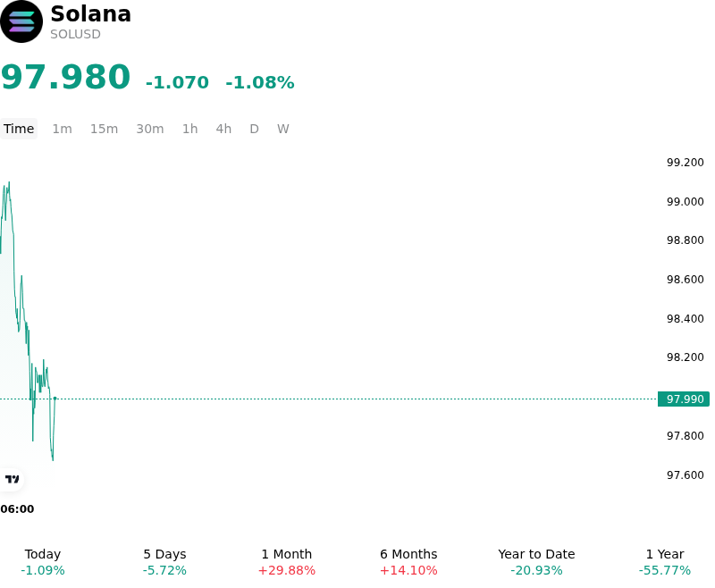715x588 pixels.
Task: Click the Solana logo icon
Action: pyautogui.click(x=21, y=21)
